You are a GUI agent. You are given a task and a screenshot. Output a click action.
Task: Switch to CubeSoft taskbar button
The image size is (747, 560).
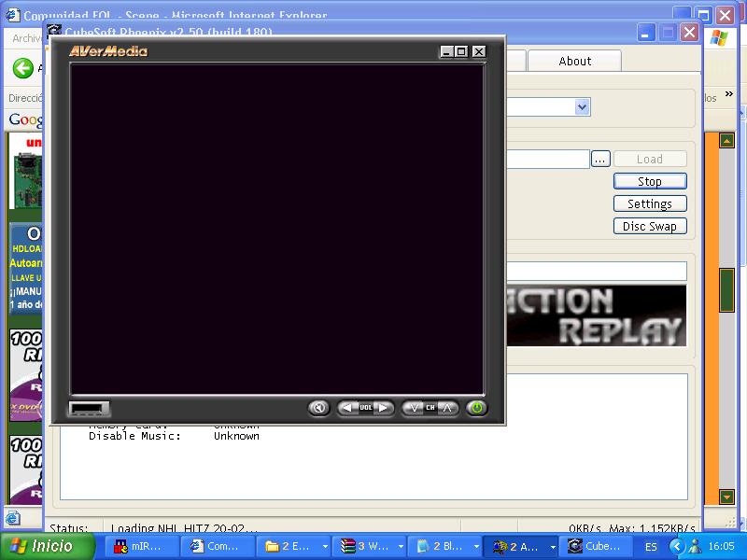(x=596, y=546)
